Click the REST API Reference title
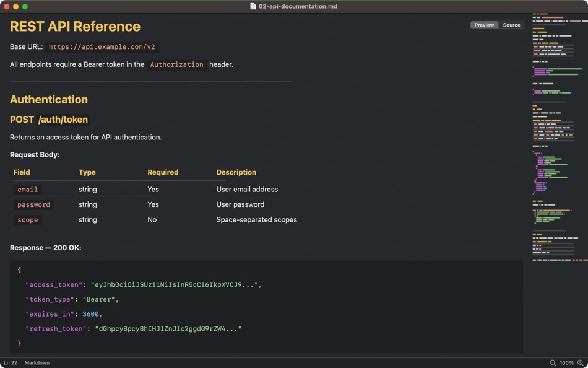 (x=75, y=27)
